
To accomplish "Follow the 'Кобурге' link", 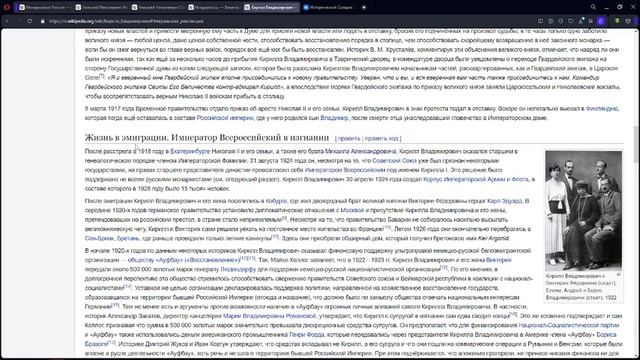I will click(276, 201).
